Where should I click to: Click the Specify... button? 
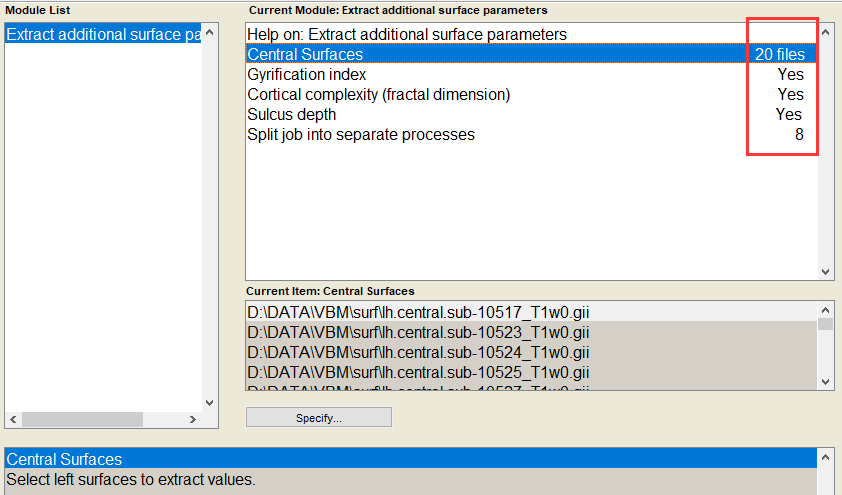pos(319,418)
